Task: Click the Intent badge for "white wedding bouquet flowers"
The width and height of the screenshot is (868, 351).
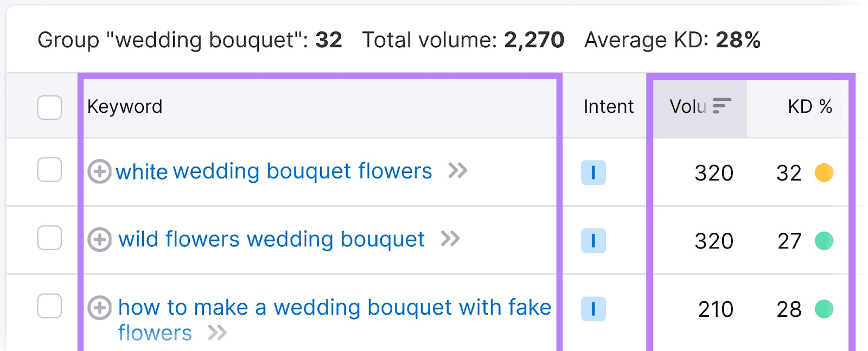Action: tap(593, 173)
